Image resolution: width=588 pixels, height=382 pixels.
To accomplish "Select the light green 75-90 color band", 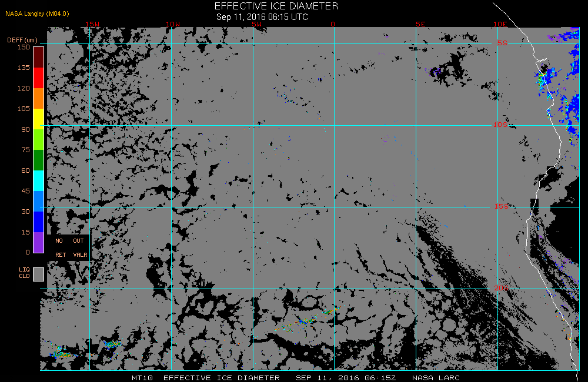I will pos(39,139).
